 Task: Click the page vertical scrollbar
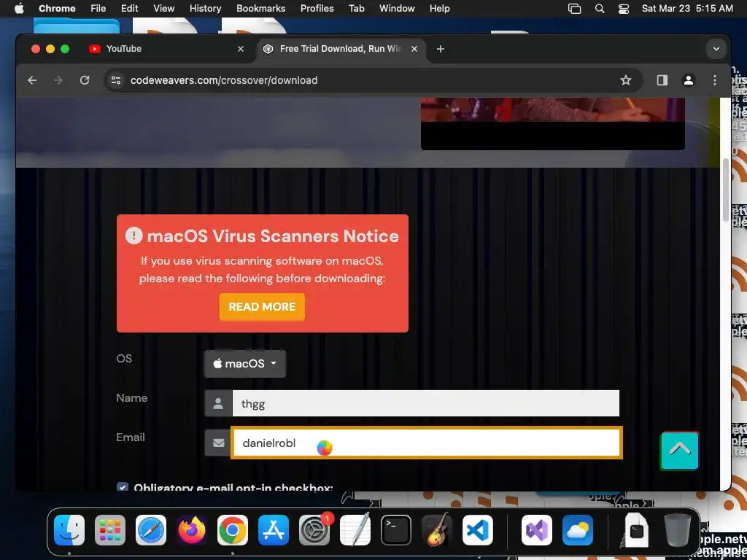pos(726,190)
